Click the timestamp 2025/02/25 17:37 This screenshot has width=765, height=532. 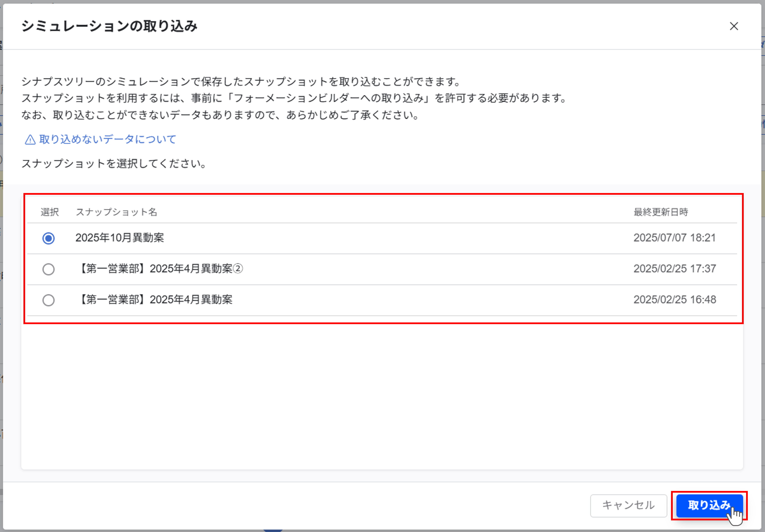[675, 269]
